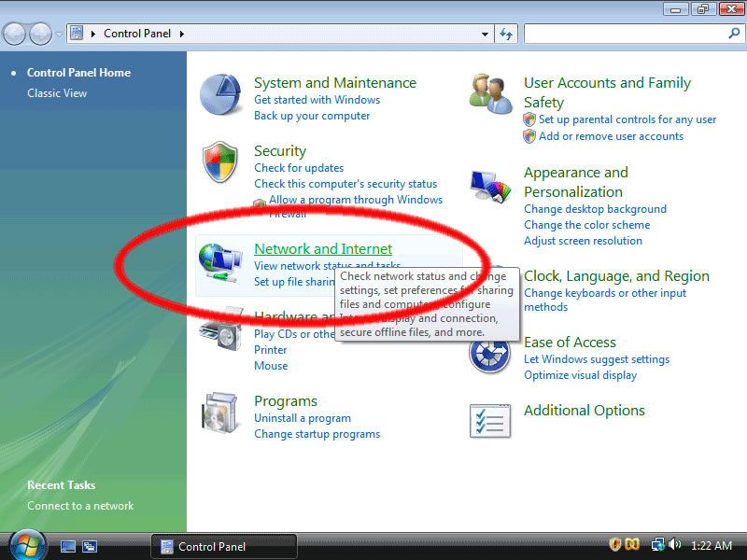Click Change keyboards or other input methods
Image resolution: width=747 pixels, height=560 pixels.
(x=605, y=300)
